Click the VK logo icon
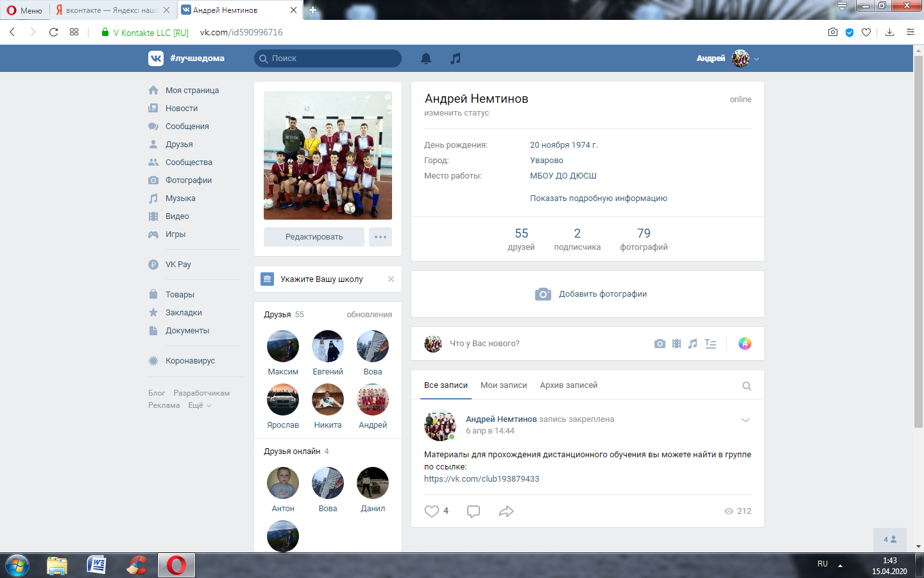Viewport: 924px width, 578px height. click(x=156, y=58)
